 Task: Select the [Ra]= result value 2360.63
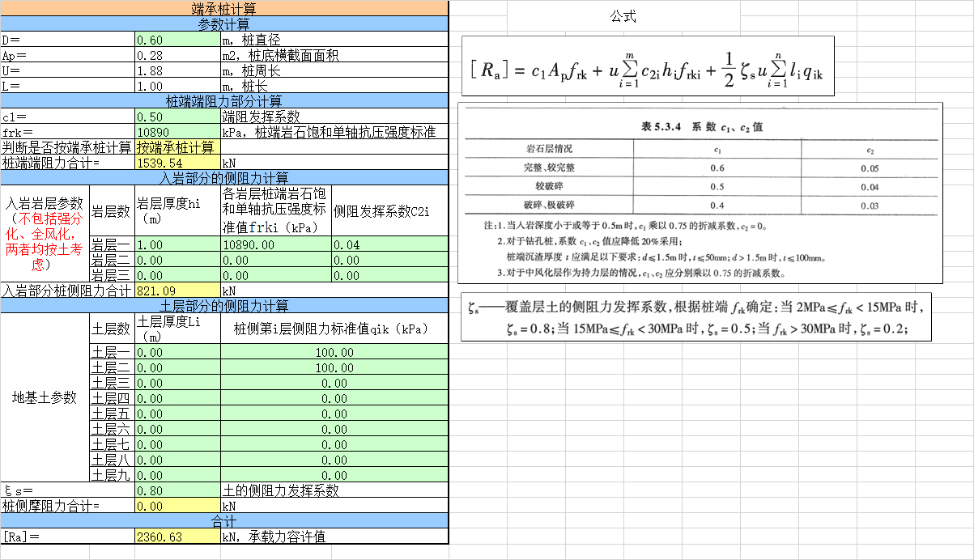pyautogui.click(x=178, y=537)
